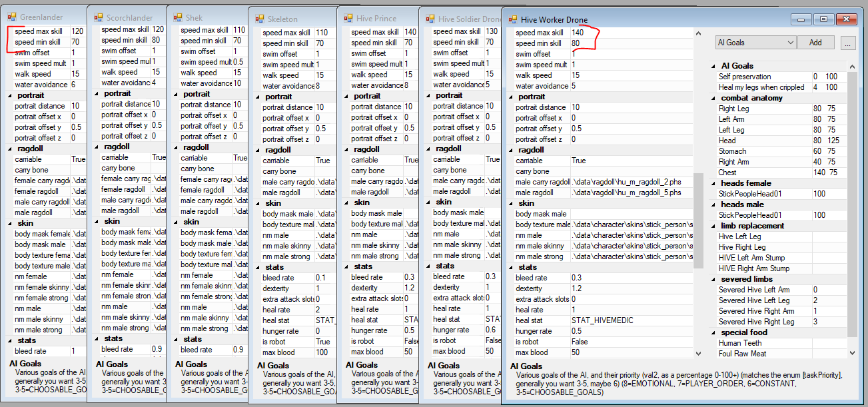Click the Add button
Screen dimensions: 868x407
(x=815, y=43)
